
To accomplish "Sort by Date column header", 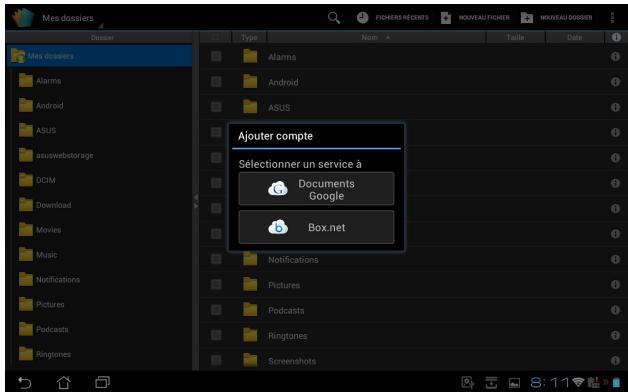I will pyautogui.click(x=574, y=37).
